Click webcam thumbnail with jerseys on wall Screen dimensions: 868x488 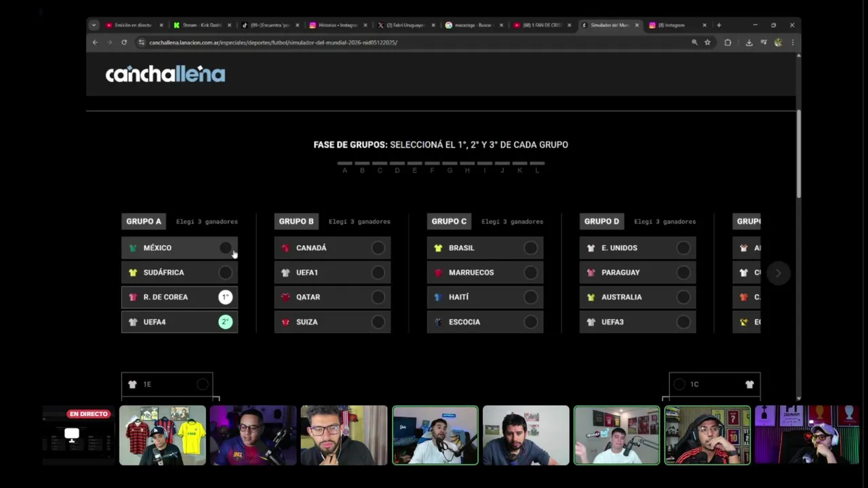pos(163,435)
